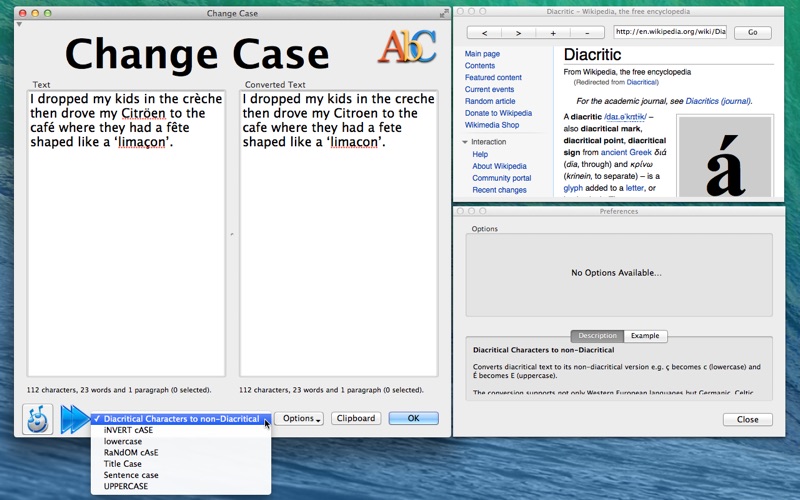Click the Go button in browser window
Screen dimensions: 800x500
(753, 32)
